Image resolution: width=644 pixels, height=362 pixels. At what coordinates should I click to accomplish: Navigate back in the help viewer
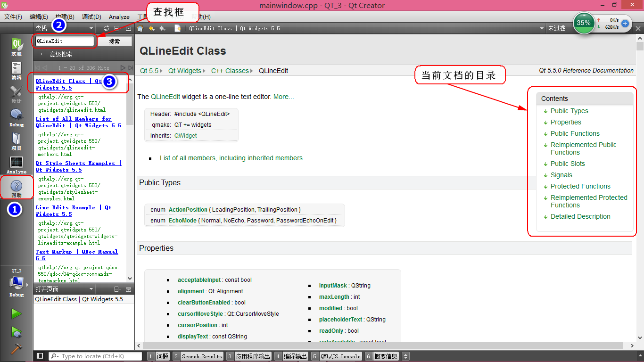[x=151, y=28]
